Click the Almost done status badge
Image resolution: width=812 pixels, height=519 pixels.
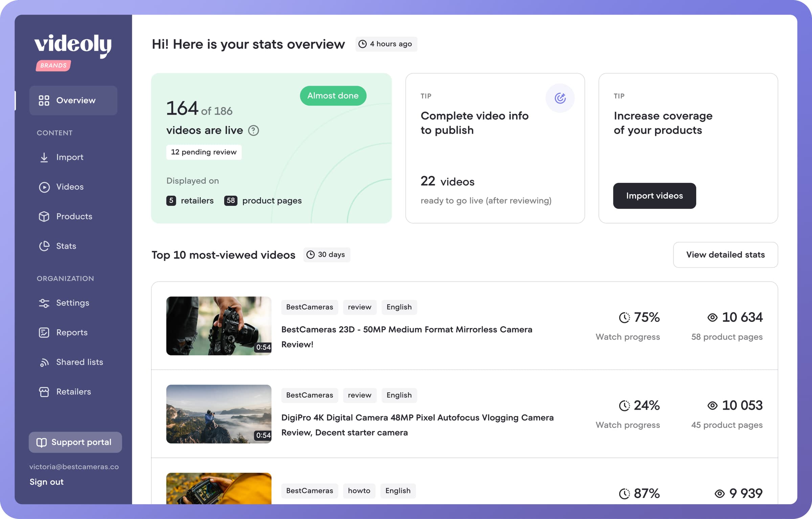[x=333, y=96]
